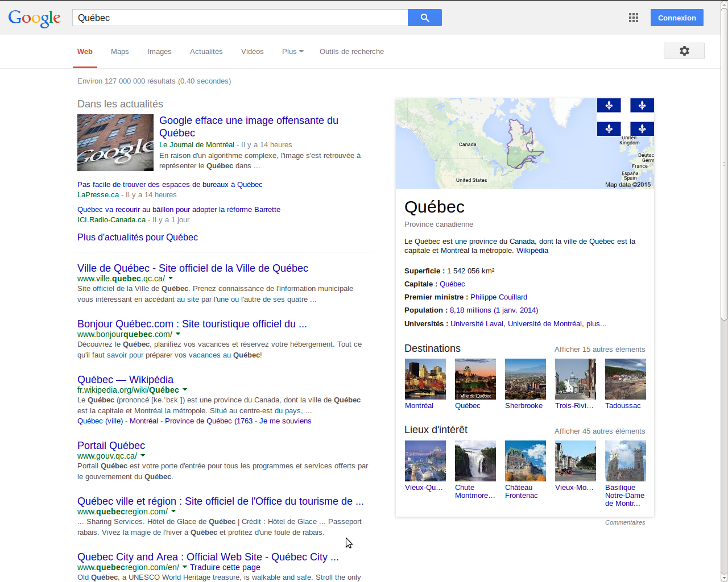Image resolution: width=728 pixels, height=582 pixels.
Task: Open 'Quebec City and Area : Official Web Site'
Action: click(x=208, y=557)
